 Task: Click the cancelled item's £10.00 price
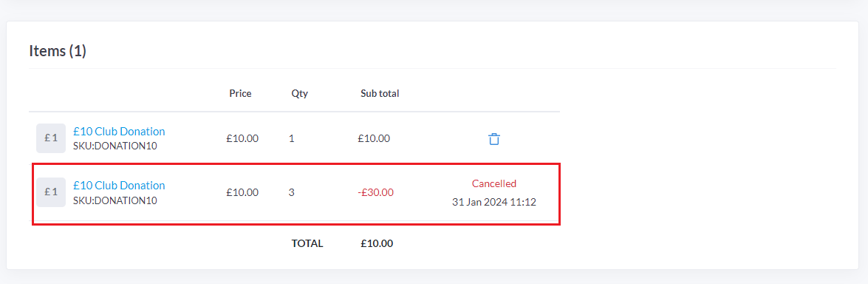(242, 192)
